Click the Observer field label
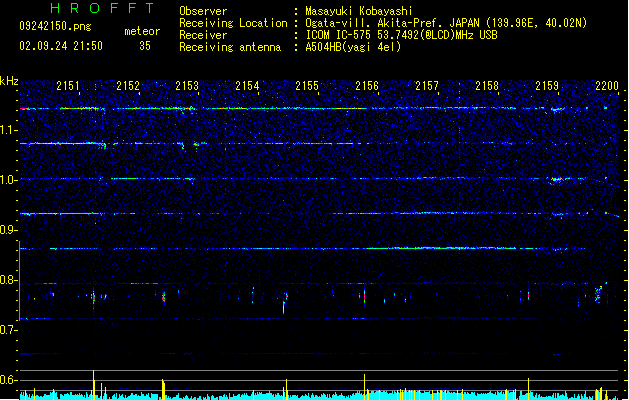 tap(203, 11)
